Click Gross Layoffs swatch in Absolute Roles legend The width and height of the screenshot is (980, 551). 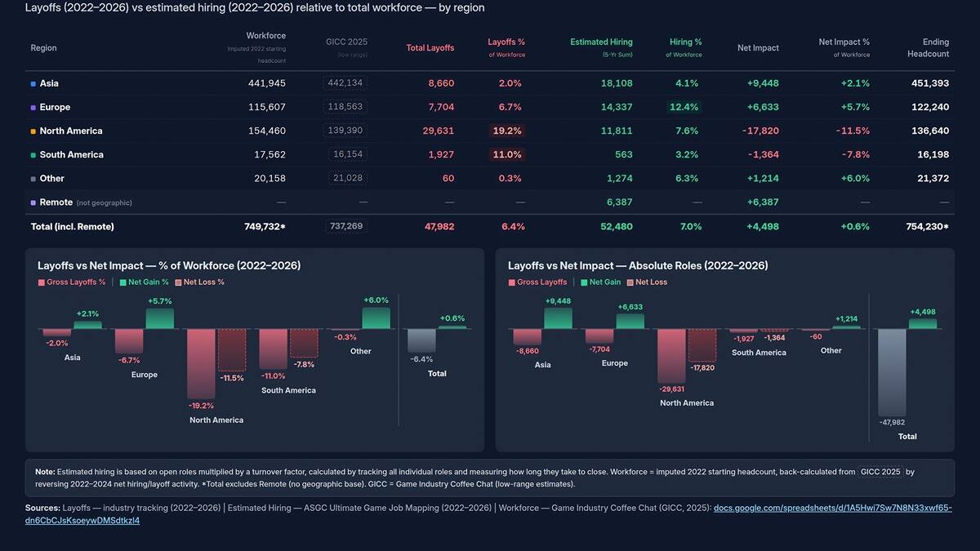[x=512, y=282]
